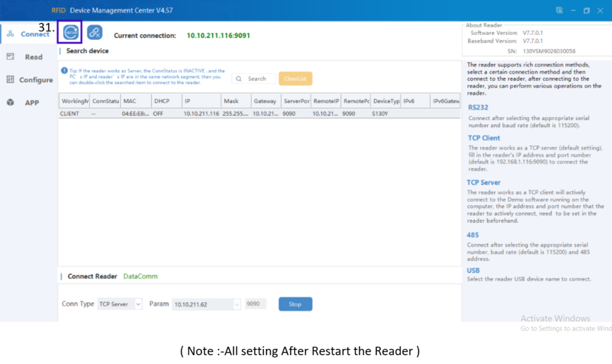Click the RemoteIP column header
This screenshot has height=364, width=612.
326,101
